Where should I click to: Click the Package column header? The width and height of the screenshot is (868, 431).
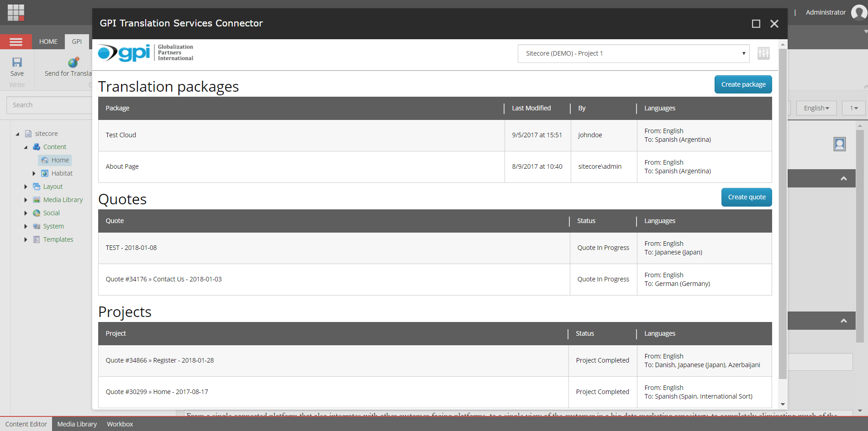(117, 108)
